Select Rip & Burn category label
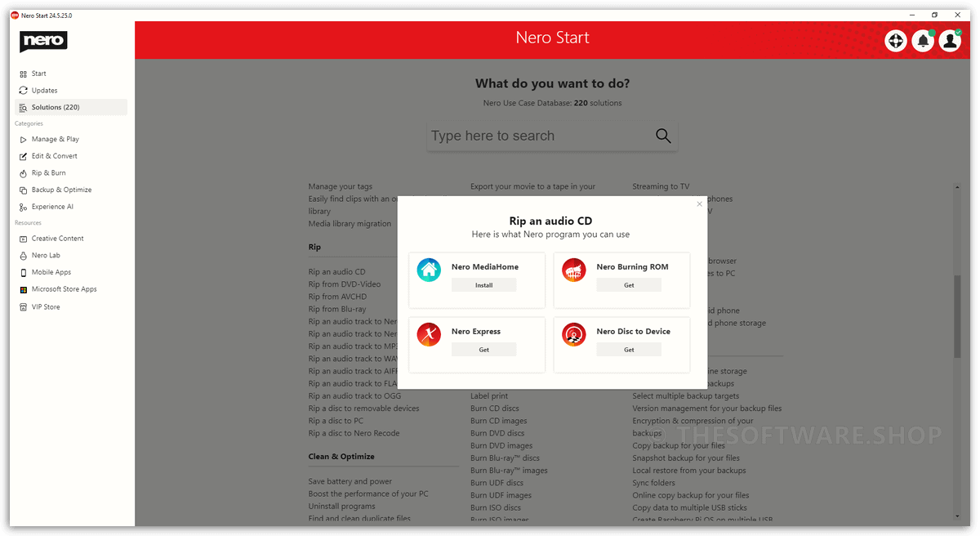The image size is (980, 536). (49, 173)
